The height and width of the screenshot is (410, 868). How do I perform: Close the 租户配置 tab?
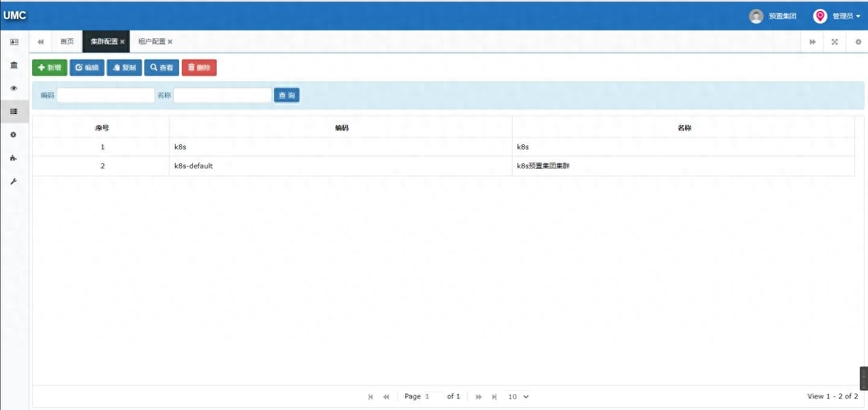pos(170,42)
